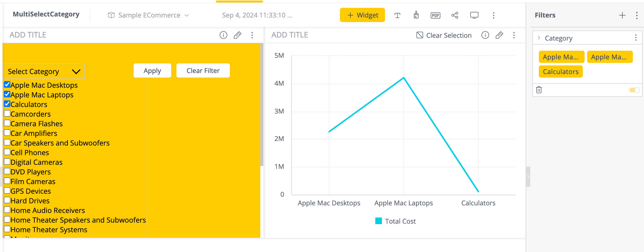Click the Calculators filter tag
The height and width of the screenshot is (252, 644).
coord(560,72)
